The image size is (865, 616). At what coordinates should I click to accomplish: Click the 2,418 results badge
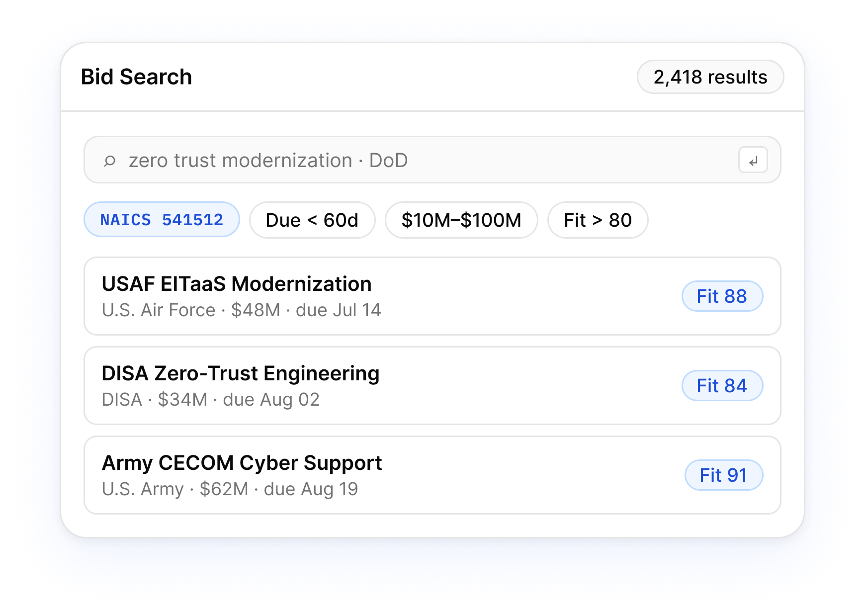pyautogui.click(x=710, y=77)
